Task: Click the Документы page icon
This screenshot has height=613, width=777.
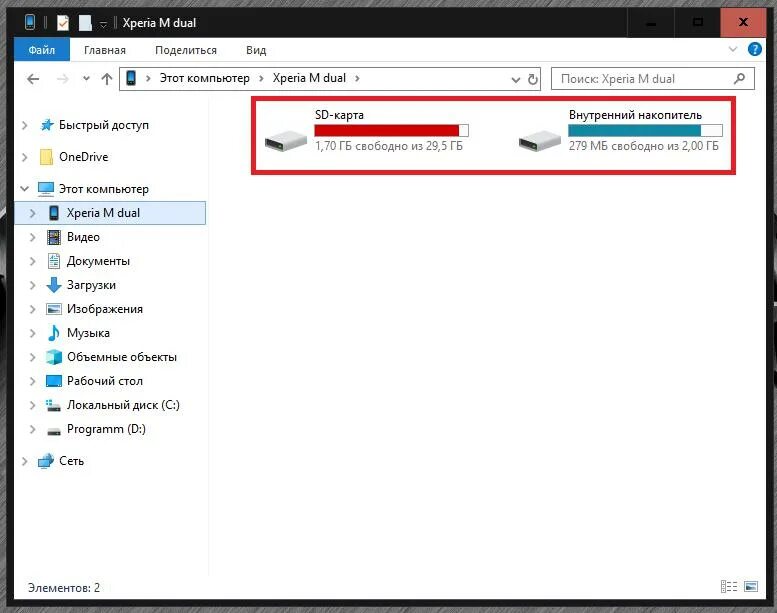Action: pyautogui.click(x=54, y=261)
